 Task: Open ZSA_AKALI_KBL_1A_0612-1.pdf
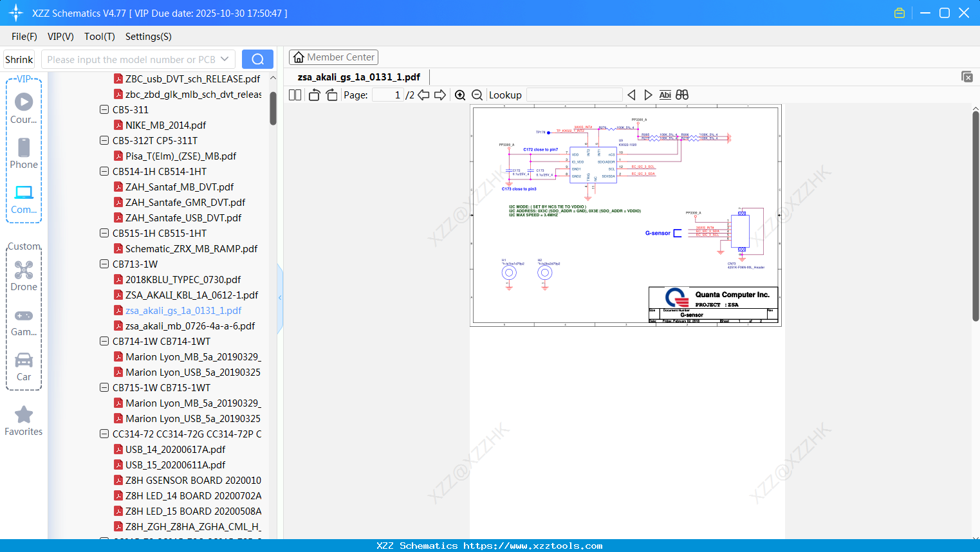tap(192, 295)
